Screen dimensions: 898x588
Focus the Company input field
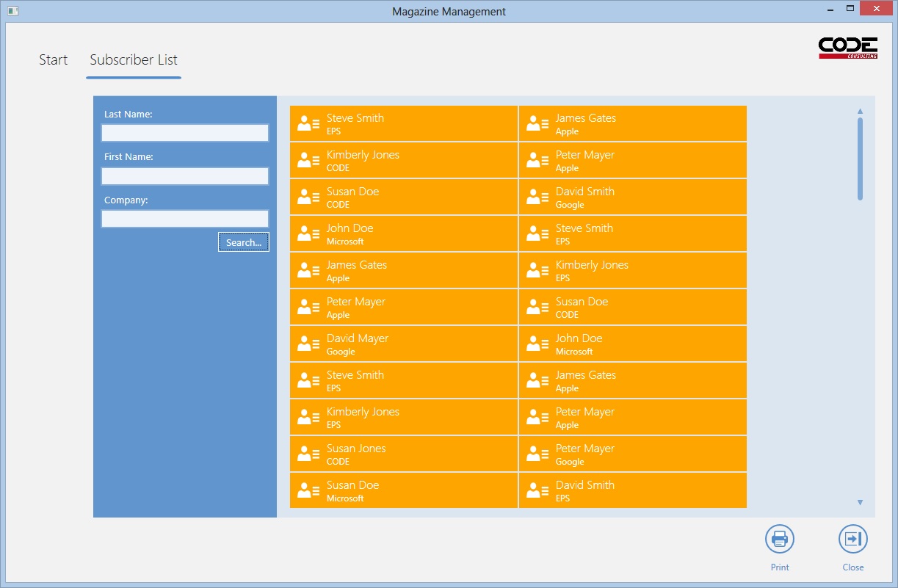point(185,219)
